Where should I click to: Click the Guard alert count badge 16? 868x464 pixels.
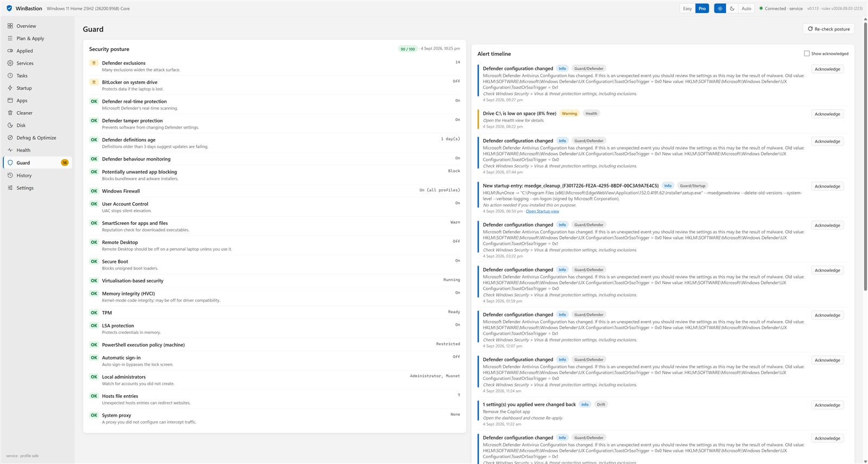click(x=65, y=163)
